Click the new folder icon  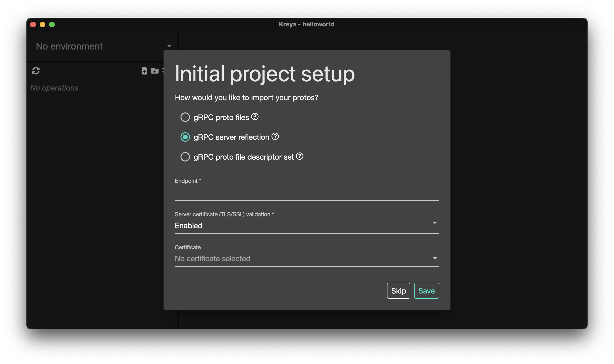coord(155,71)
